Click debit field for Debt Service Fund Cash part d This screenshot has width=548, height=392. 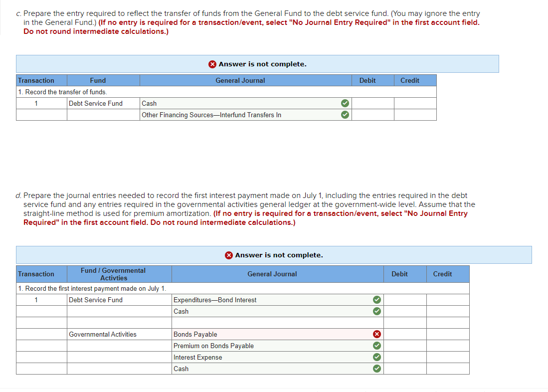(x=405, y=311)
